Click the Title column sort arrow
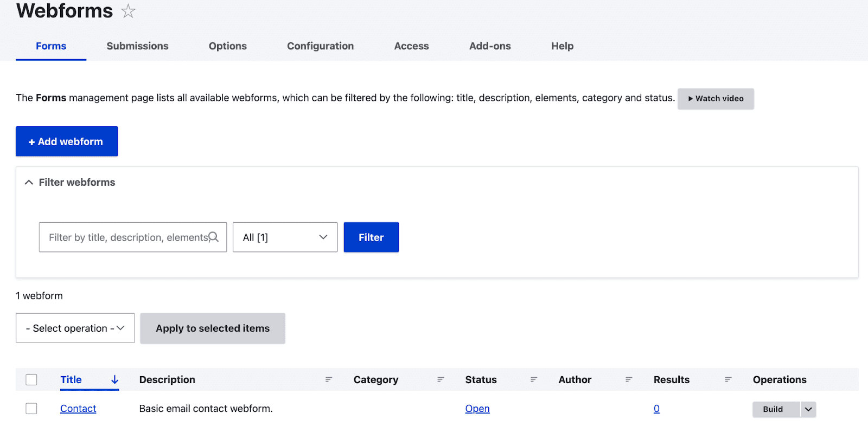The width and height of the screenshot is (868, 426). (x=114, y=380)
